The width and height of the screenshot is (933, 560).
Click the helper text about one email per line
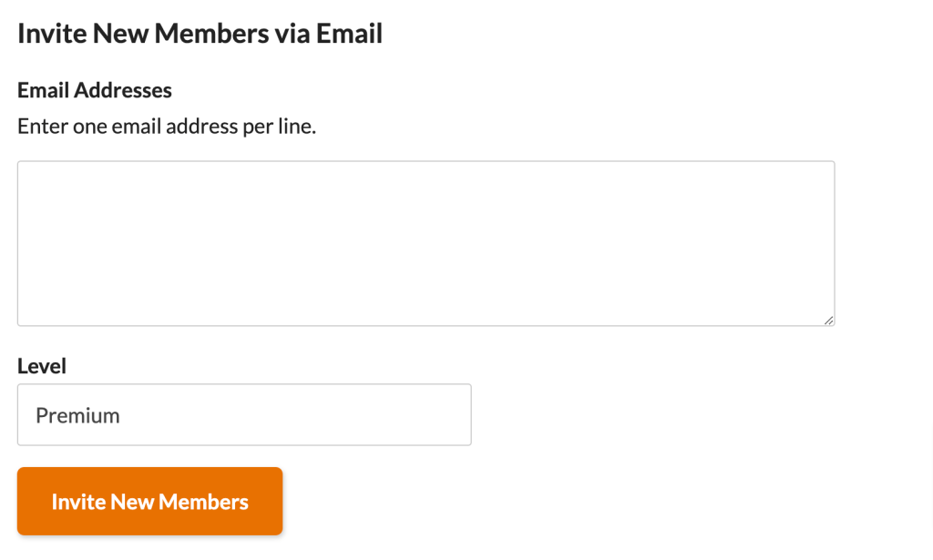click(x=165, y=126)
